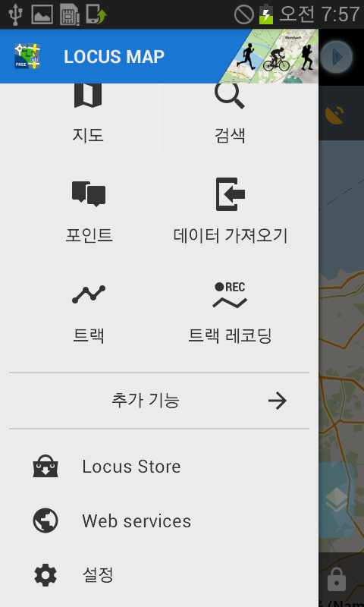Open the 추가 기능 menu row
The width and height of the screenshot is (364, 607).
pos(159,401)
